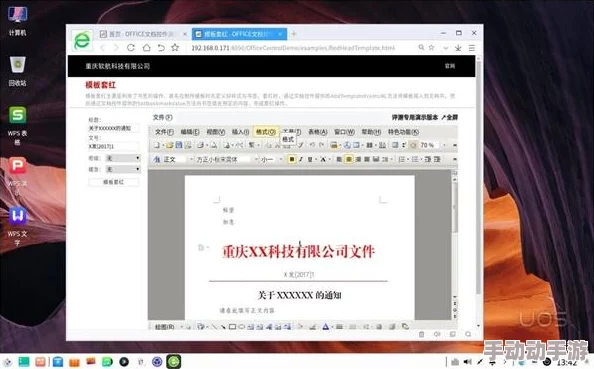
Task: Go to the browser home page icon
Action: click(x=146, y=48)
